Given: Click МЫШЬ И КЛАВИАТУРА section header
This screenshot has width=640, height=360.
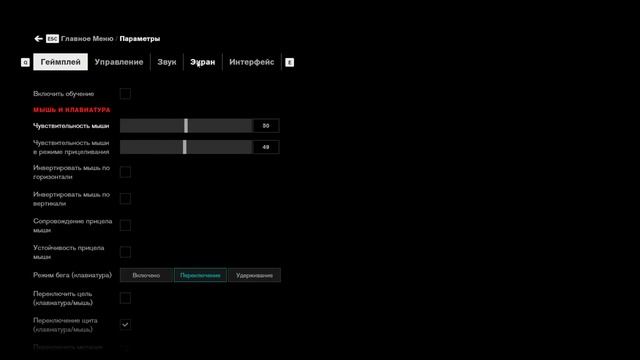Looking at the screenshot, I should pos(72,110).
